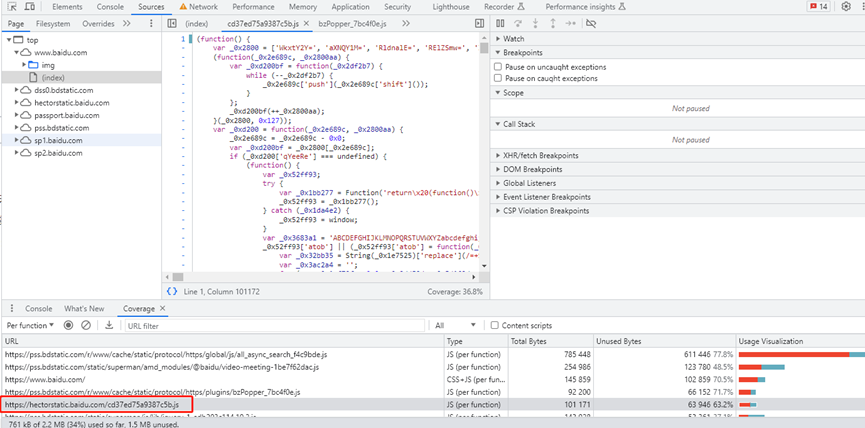Click the deactivate breakpoints icon
This screenshot has height=428, width=865.
pyautogui.click(x=591, y=22)
